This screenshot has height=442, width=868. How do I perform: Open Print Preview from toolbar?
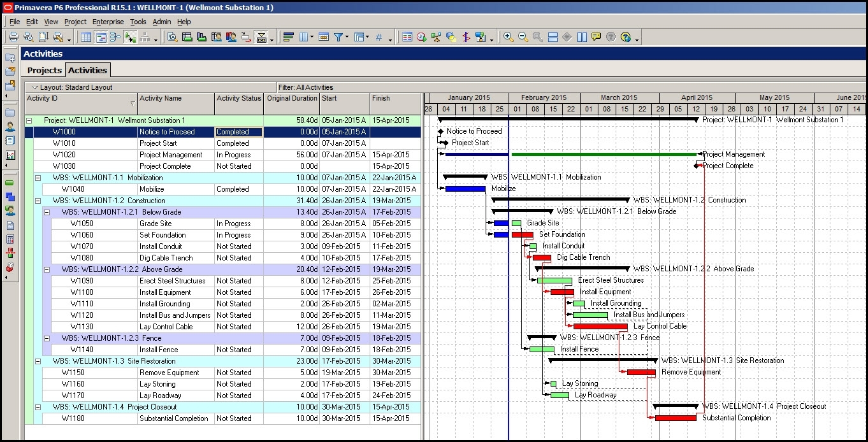(27, 37)
